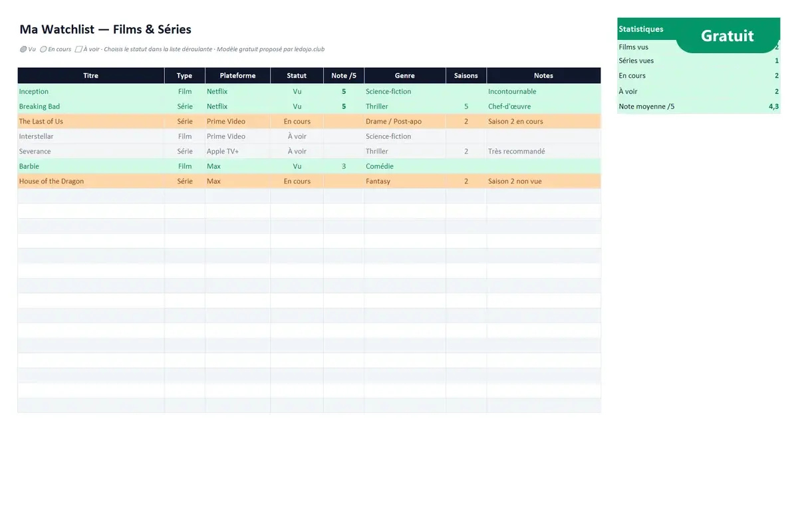The height and width of the screenshot is (532, 798).
Task: Select the rating 5 in the Breaking Bad row
Action: click(x=344, y=106)
